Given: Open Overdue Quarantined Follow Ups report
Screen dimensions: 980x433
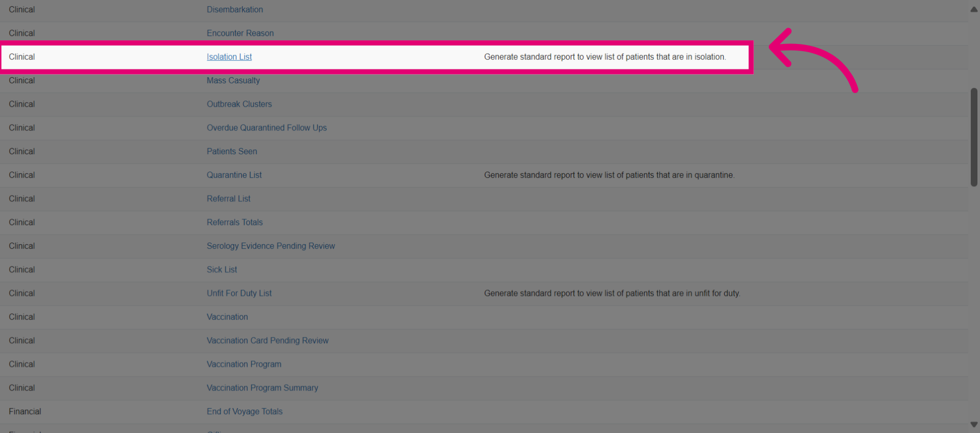Looking at the screenshot, I should tap(266, 128).
